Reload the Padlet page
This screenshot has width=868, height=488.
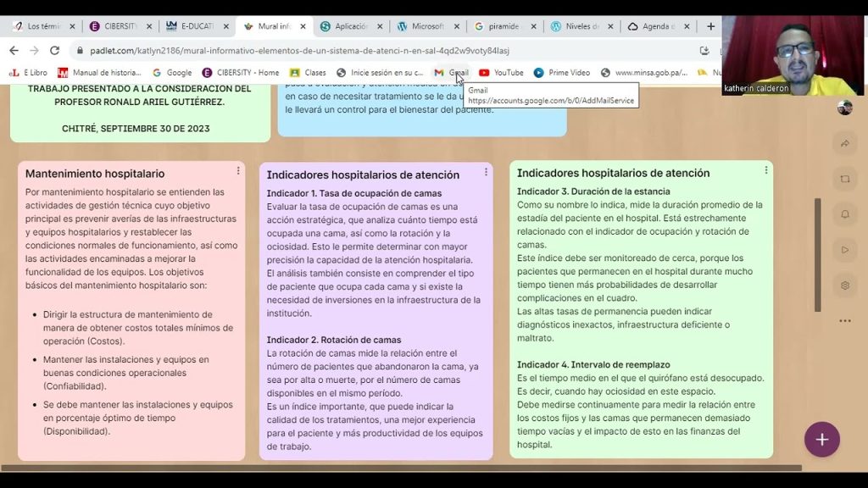point(54,50)
